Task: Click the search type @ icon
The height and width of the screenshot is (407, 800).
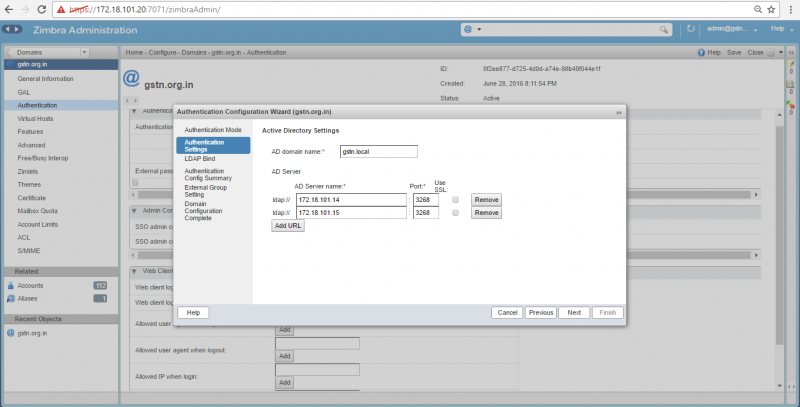Action: tap(468, 29)
